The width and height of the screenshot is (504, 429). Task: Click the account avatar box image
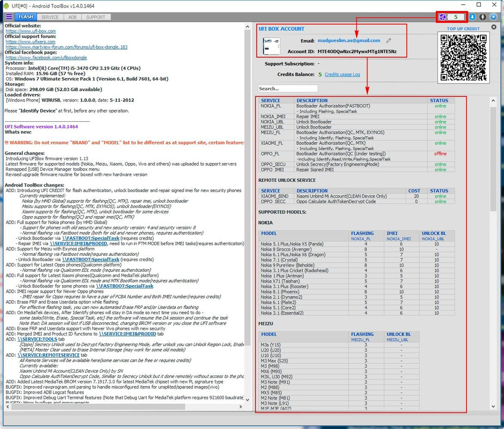(272, 46)
